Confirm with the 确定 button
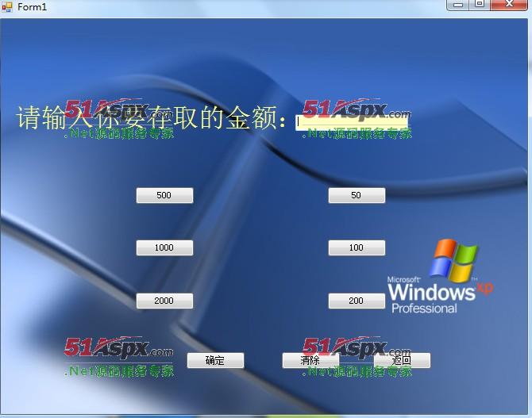This screenshot has height=418, width=532. tap(215, 360)
